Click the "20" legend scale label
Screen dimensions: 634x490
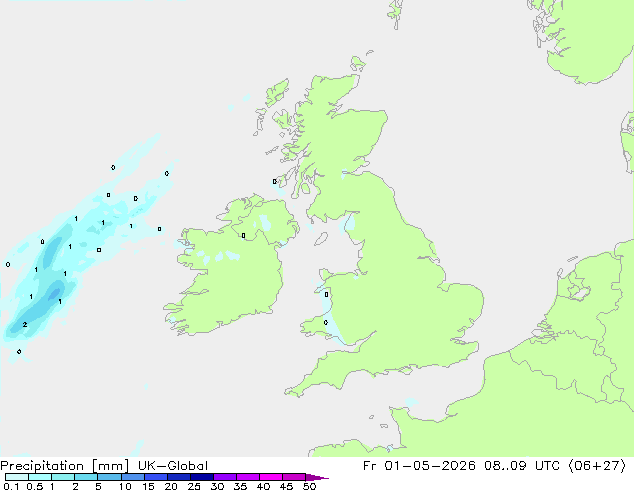(x=171, y=486)
